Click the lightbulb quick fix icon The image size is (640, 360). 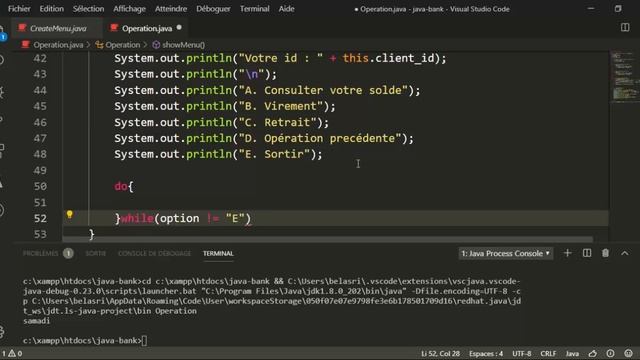(x=69, y=215)
